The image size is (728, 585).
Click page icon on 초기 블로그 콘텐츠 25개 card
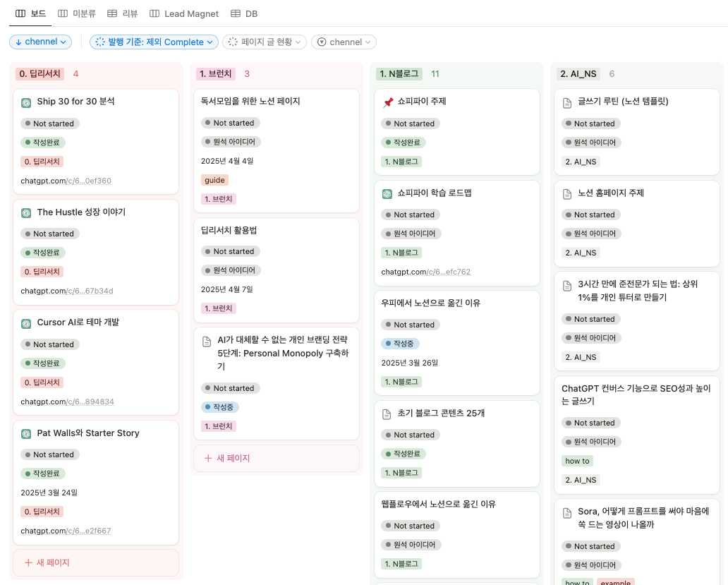[x=387, y=414]
